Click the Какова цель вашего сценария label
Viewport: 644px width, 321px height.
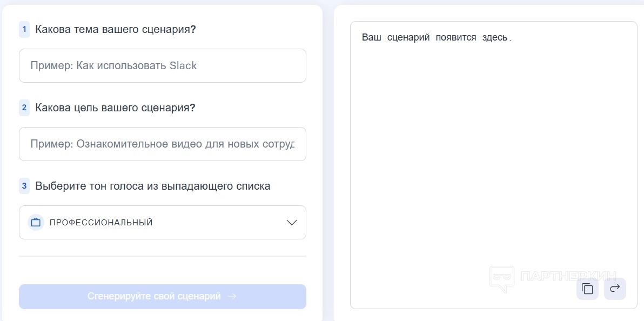[x=115, y=108]
